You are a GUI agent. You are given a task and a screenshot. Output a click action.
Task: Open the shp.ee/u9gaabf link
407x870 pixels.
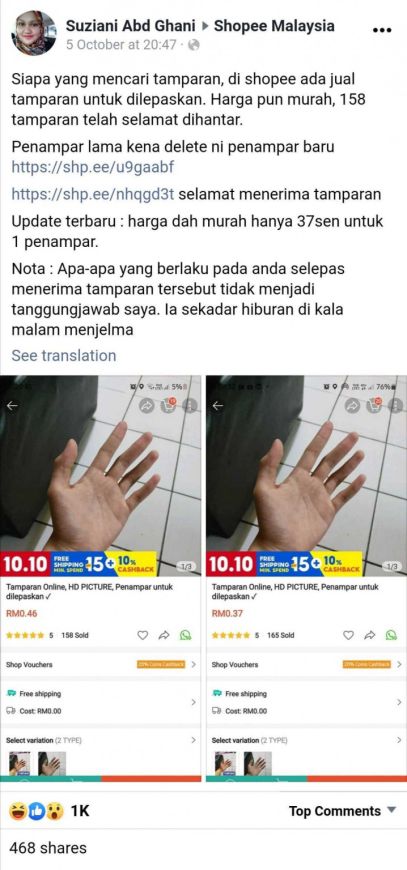(x=93, y=167)
